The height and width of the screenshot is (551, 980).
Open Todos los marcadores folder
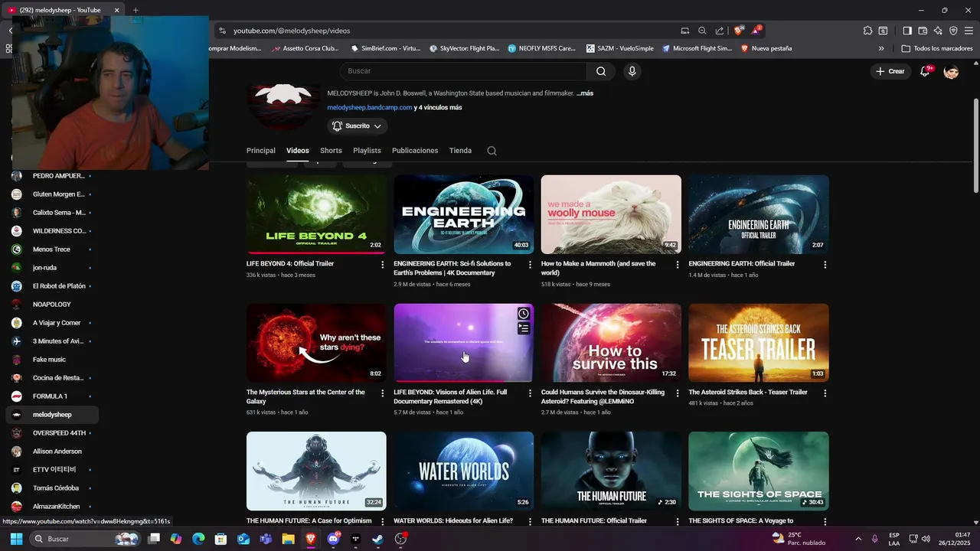tap(937, 48)
